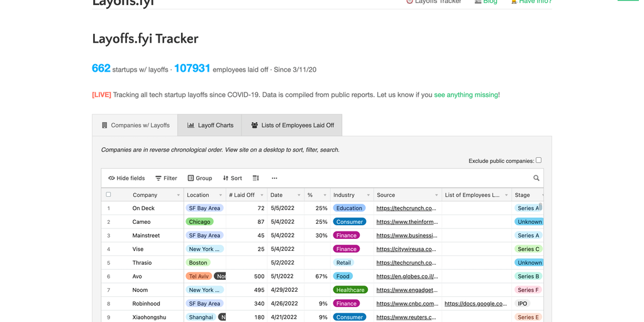Switch to the Layoff Charts tab
The image size is (644, 322).
pyautogui.click(x=210, y=125)
